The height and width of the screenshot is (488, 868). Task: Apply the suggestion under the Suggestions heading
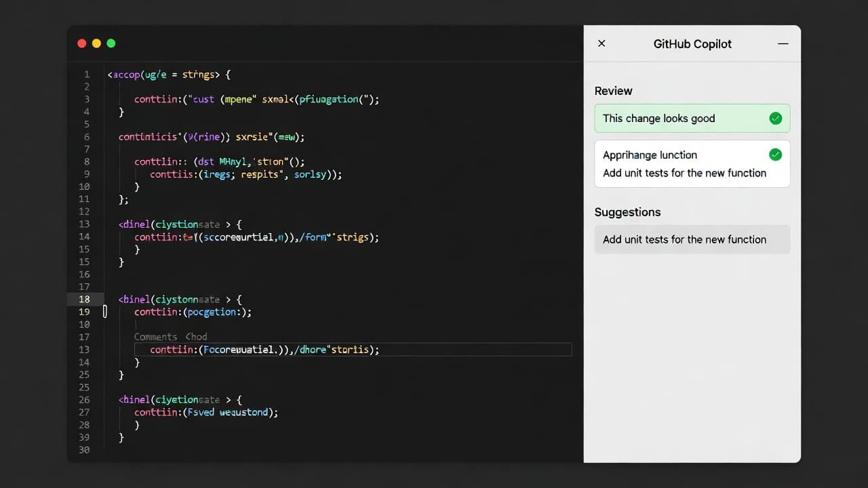[692, 239]
